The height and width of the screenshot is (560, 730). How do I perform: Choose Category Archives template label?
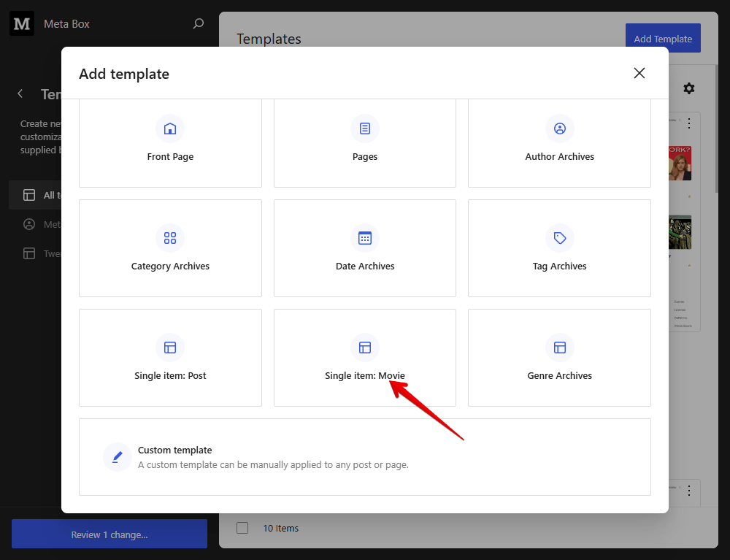(170, 266)
